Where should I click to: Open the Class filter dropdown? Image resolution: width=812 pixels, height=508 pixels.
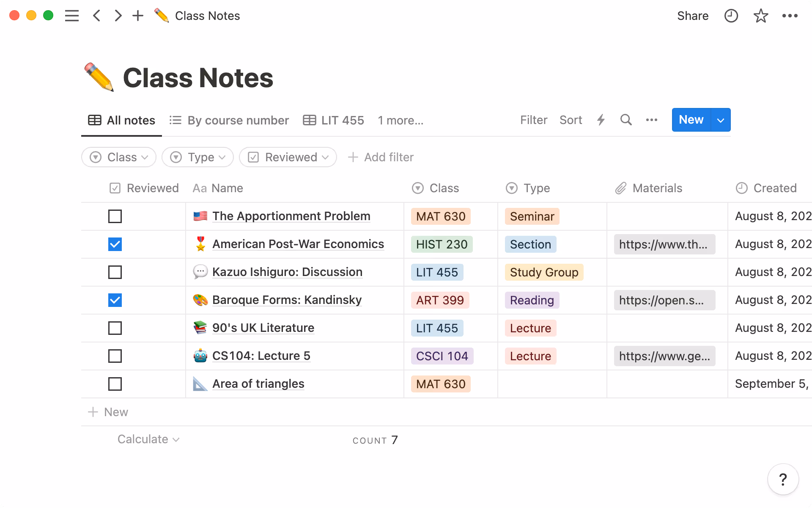tap(118, 157)
